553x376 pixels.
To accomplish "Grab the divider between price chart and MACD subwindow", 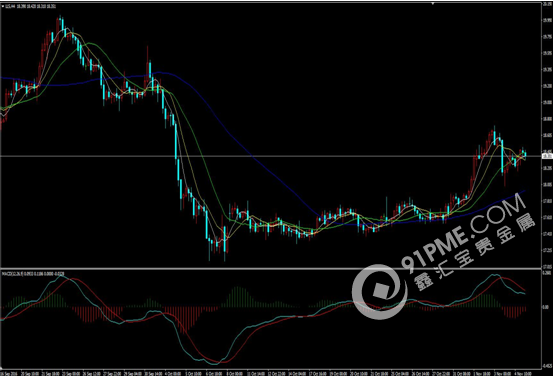I will pos(271,269).
